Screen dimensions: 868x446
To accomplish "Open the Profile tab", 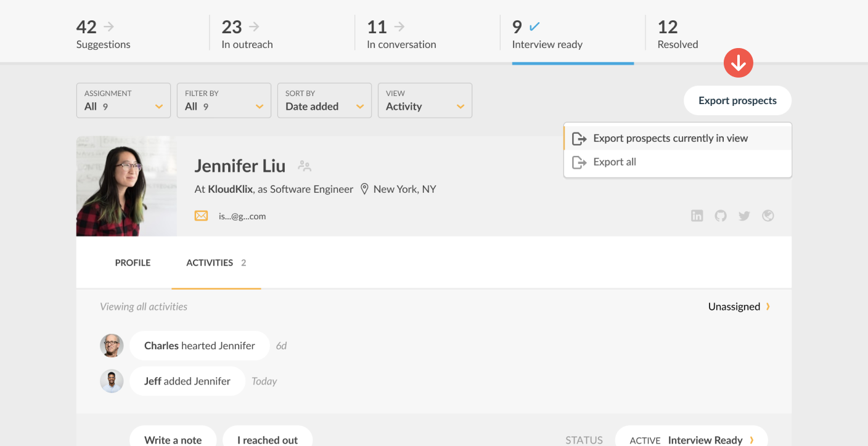I will click(133, 262).
